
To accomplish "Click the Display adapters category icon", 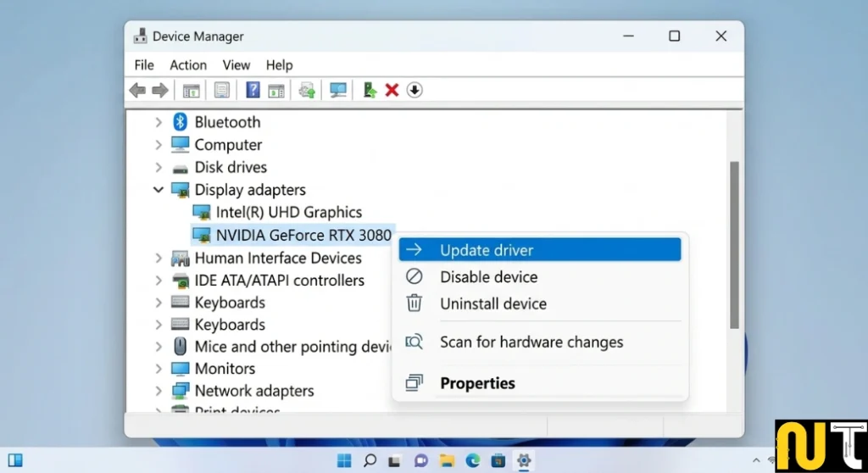I will [x=180, y=189].
